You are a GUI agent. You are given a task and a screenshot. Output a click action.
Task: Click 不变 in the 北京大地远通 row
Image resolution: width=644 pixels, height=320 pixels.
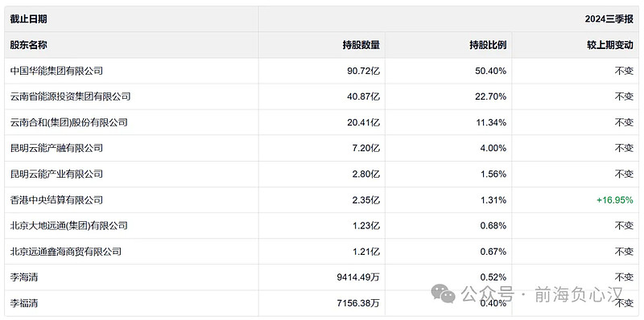pos(625,226)
